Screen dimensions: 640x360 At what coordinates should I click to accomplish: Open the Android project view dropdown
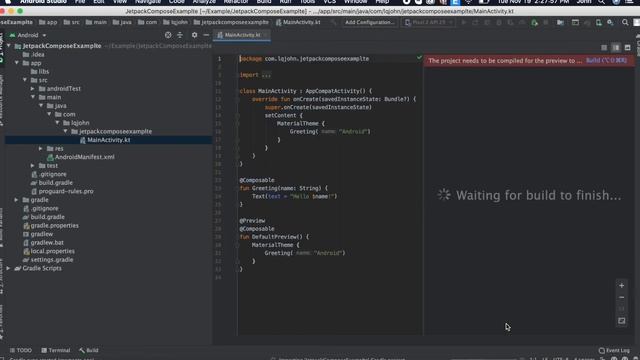[x=28, y=35]
